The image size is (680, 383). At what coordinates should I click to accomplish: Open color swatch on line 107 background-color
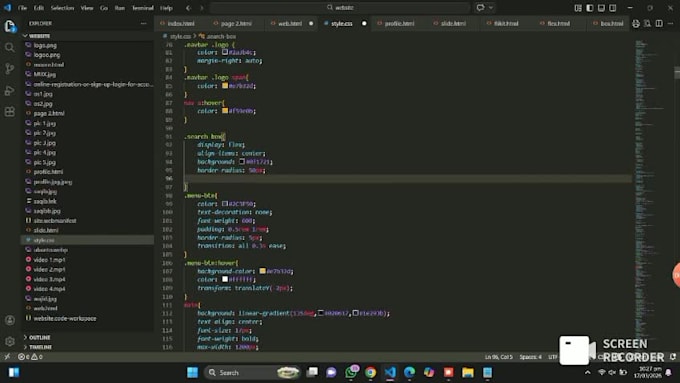(262, 271)
